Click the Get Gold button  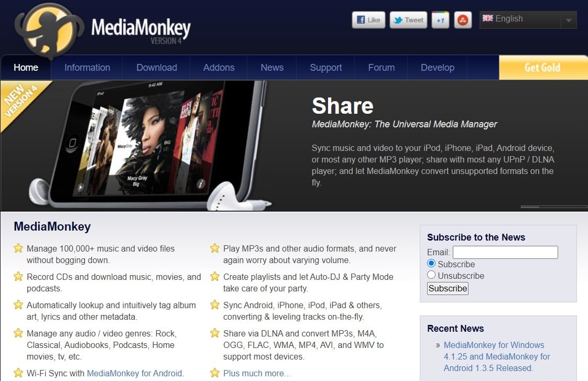(x=542, y=68)
